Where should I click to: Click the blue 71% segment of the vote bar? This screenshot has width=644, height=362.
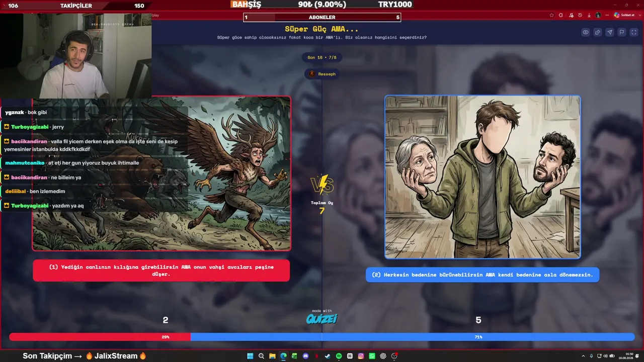413,337
